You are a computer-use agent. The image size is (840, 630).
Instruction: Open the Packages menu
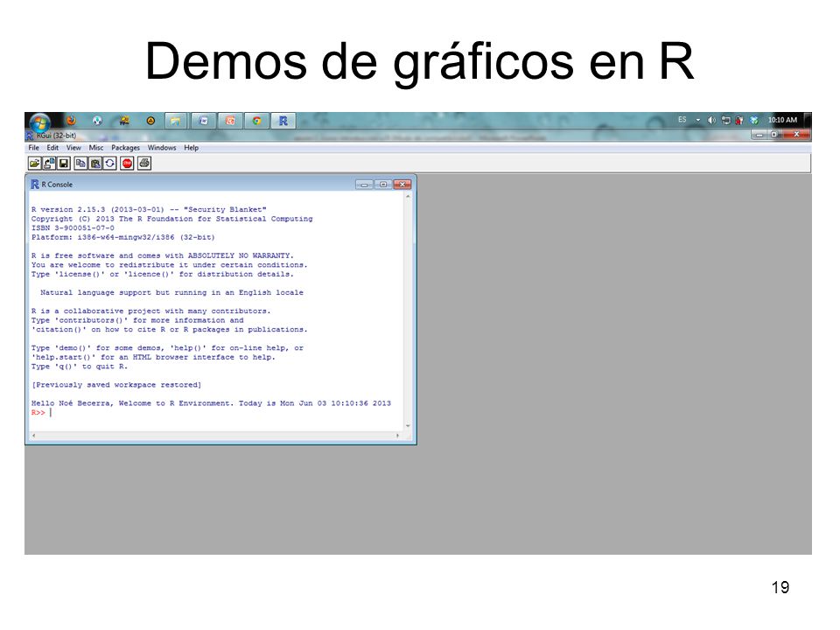pyautogui.click(x=125, y=148)
